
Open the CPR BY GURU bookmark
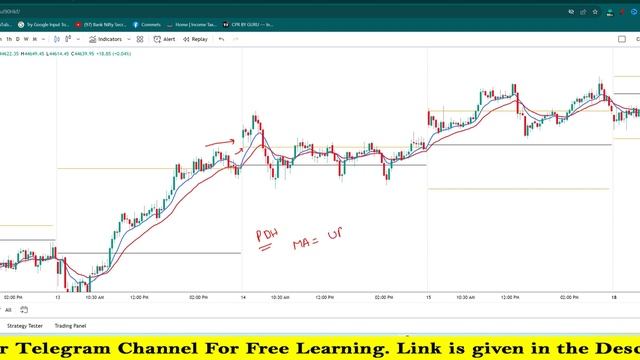click(x=248, y=24)
